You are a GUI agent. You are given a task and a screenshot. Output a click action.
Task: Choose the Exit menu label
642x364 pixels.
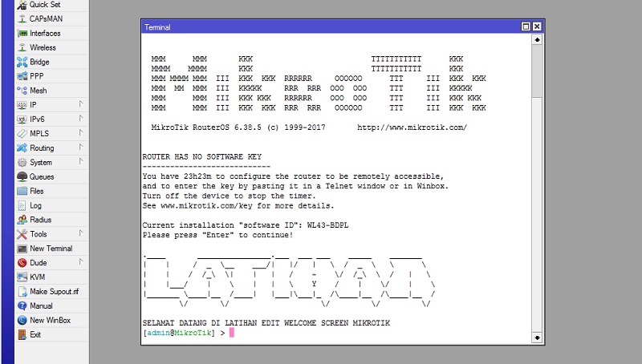(x=35, y=334)
